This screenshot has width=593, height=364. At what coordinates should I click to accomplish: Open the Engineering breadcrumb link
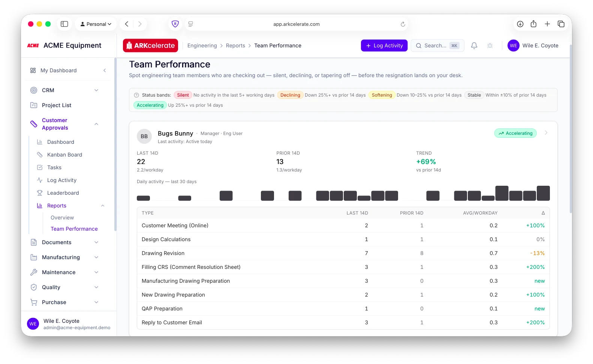pyautogui.click(x=202, y=46)
